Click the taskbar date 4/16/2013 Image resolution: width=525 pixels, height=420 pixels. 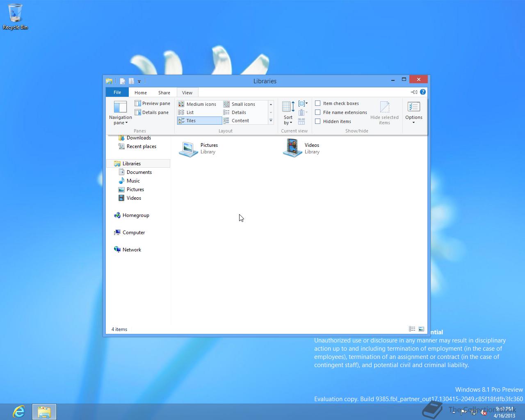[x=504, y=415]
